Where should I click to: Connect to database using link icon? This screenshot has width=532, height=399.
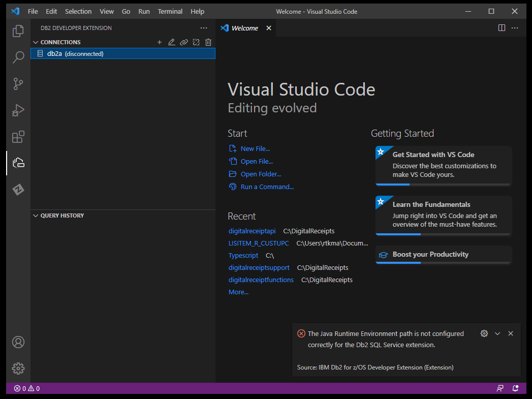[x=184, y=42]
